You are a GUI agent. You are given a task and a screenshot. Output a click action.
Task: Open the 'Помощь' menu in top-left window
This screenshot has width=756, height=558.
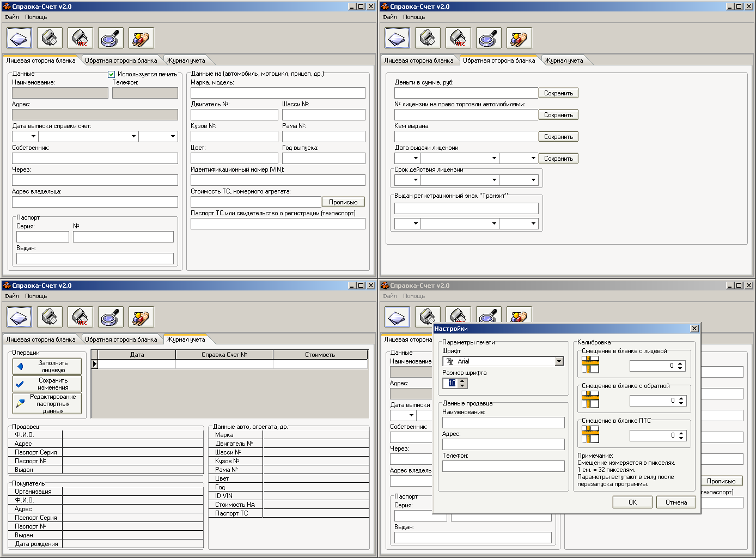(x=36, y=17)
